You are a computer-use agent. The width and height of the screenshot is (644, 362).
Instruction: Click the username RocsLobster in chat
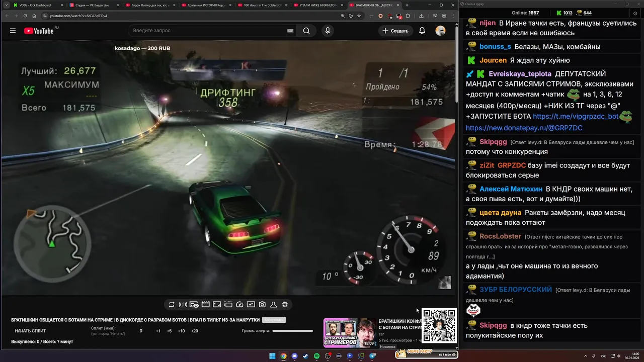500,236
